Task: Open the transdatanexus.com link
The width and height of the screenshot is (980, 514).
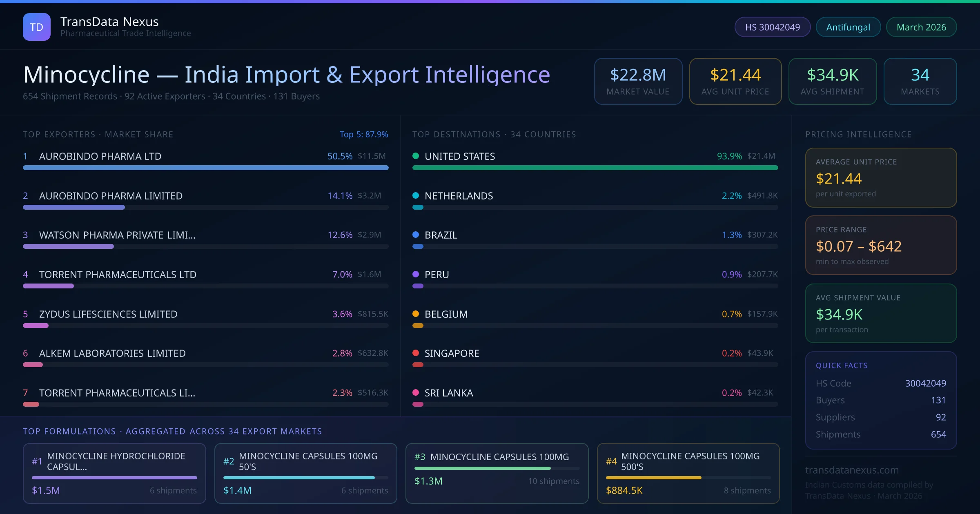Action: (x=851, y=470)
